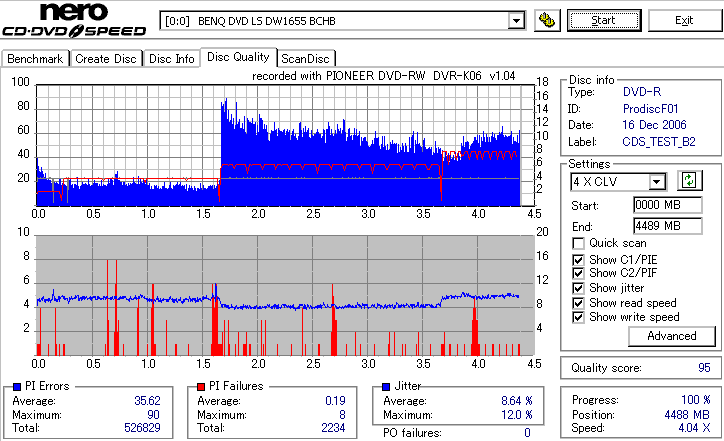
Task: Toggle Show C2/PIF checkbox
Action: click(578, 273)
